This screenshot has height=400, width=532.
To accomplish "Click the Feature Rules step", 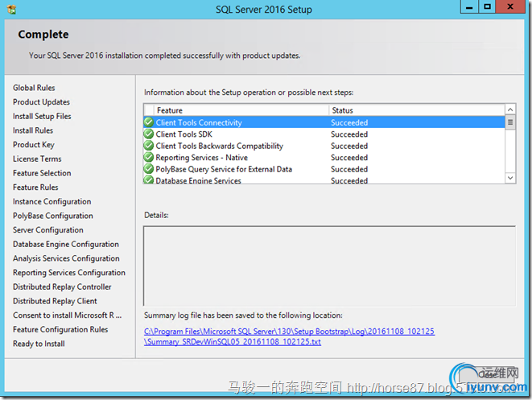I will pos(35,188).
